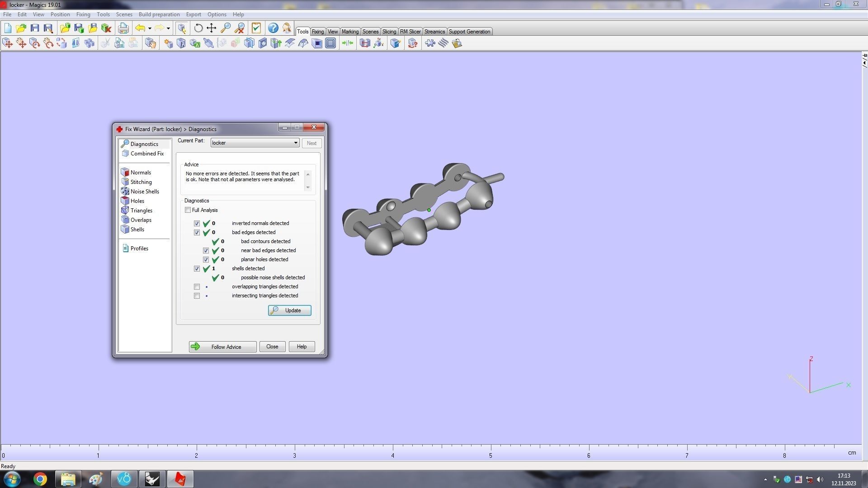
Task: Enable the Full Analysis checkbox
Action: pos(188,210)
